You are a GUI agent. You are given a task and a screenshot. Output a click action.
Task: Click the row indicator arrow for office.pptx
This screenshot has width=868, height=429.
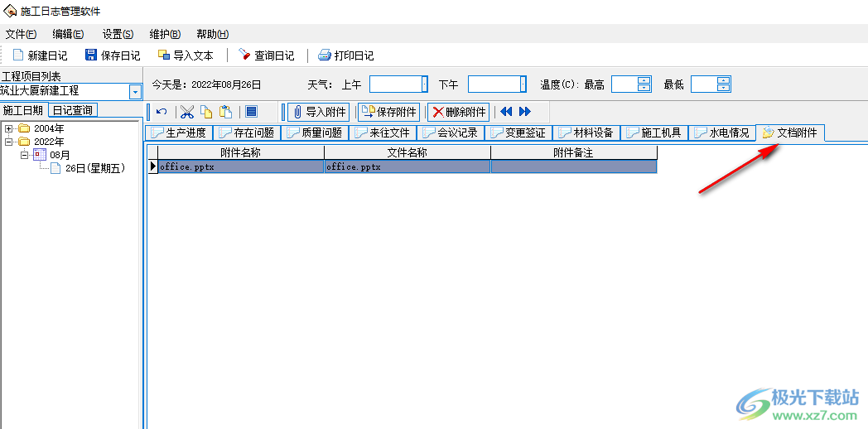point(153,166)
